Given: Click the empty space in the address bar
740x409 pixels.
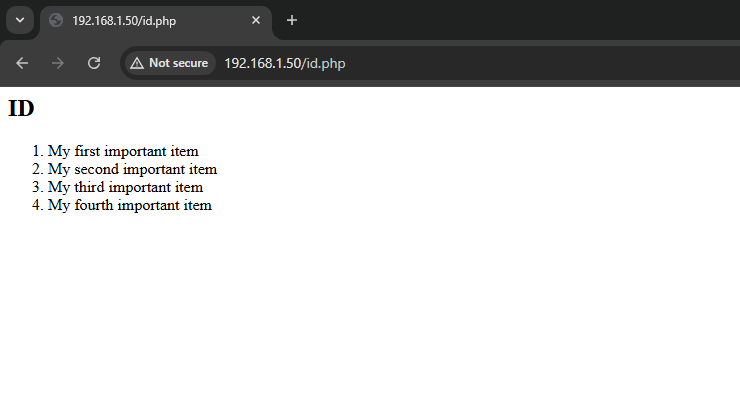Looking at the screenshot, I should pyautogui.click(x=543, y=63).
